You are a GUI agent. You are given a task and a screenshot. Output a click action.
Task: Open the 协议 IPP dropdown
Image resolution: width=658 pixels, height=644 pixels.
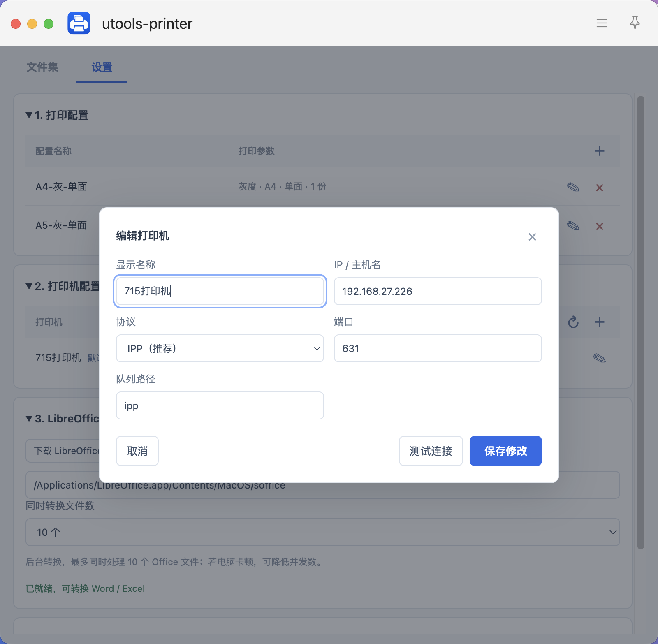(220, 348)
